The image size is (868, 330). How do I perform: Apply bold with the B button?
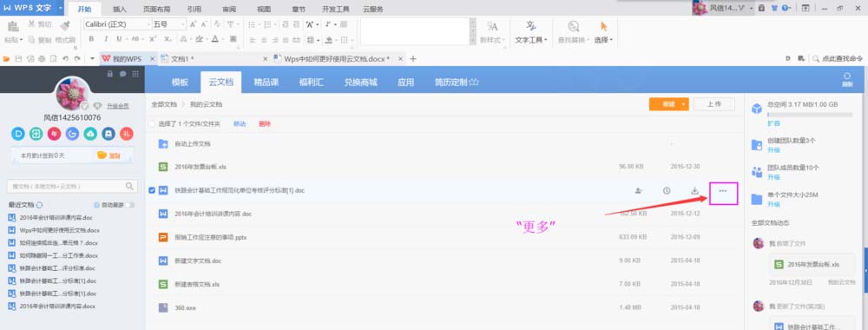point(91,39)
